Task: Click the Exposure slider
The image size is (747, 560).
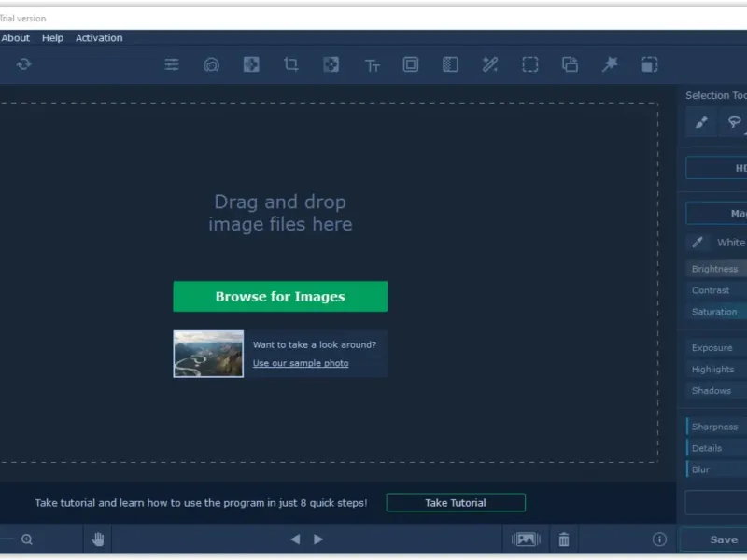Action: (716, 347)
